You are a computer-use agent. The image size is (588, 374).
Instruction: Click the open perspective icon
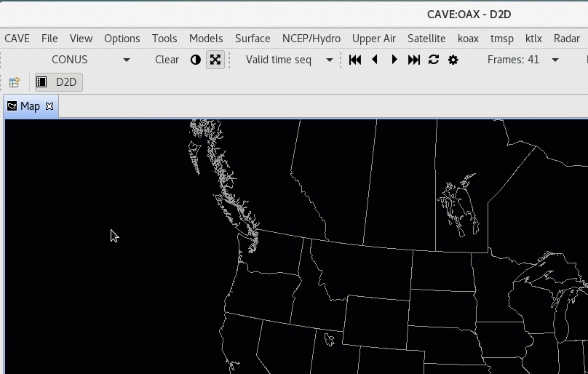tap(15, 82)
